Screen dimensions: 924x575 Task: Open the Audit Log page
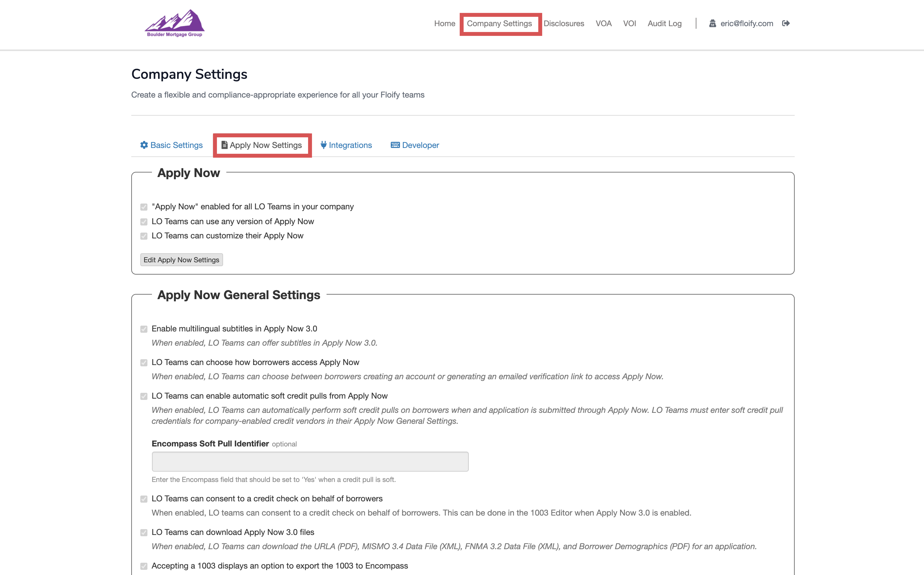(664, 24)
